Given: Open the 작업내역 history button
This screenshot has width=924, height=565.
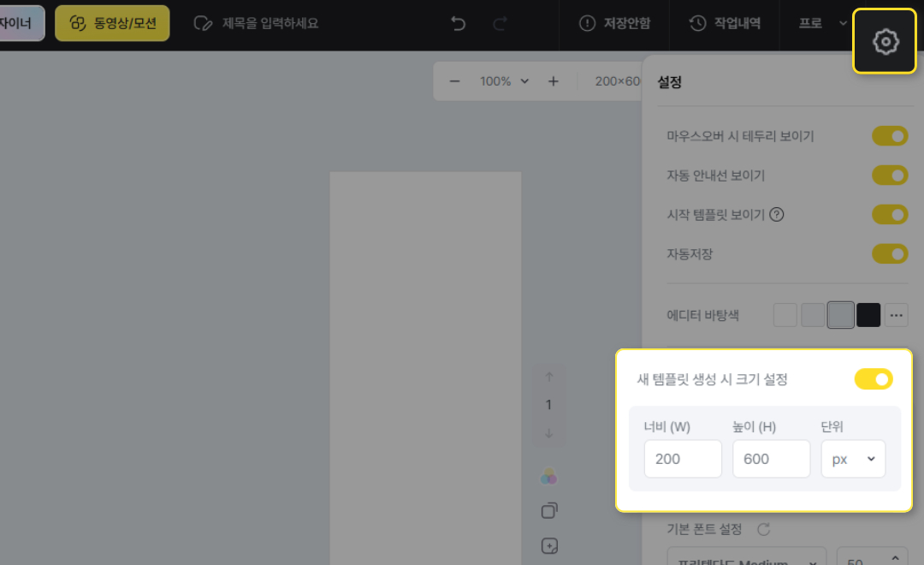Looking at the screenshot, I should 725,23.
